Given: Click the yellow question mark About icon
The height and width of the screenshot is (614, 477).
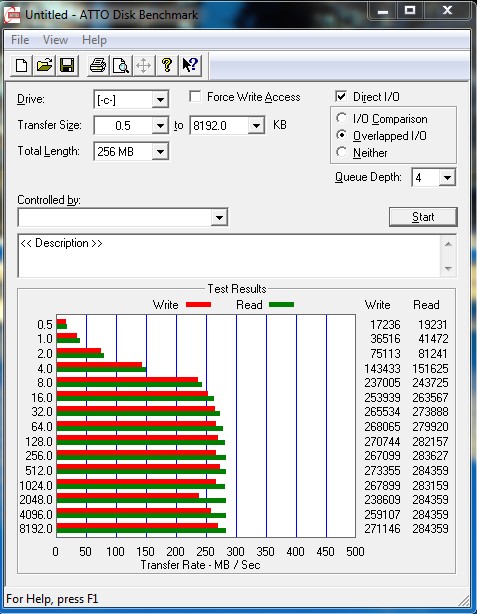Looking at the screenshot, I should click(x=167, y=65).
